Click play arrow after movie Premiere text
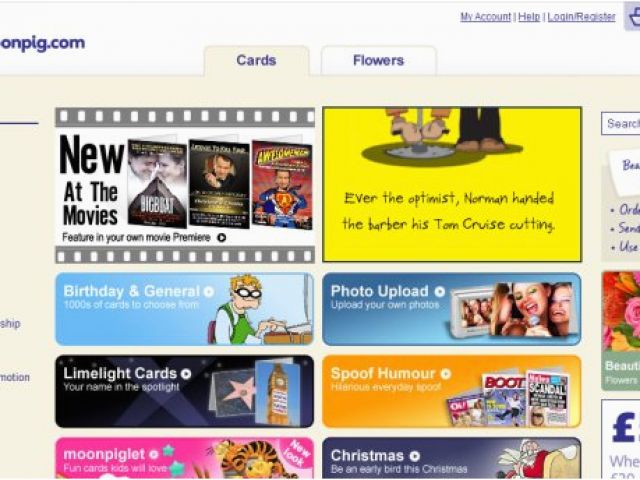The width and height of the screenshot is (640, 480). pos(222,238)
